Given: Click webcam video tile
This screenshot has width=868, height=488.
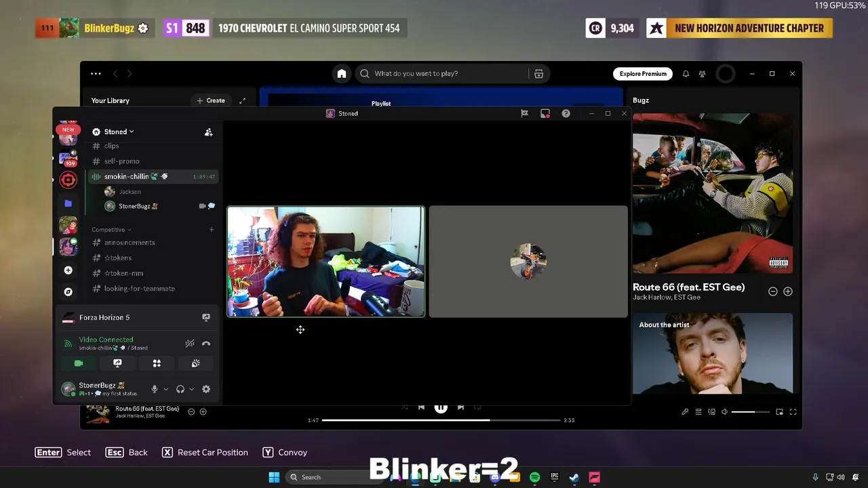Looking at the screenshot, I should (326, 262).
